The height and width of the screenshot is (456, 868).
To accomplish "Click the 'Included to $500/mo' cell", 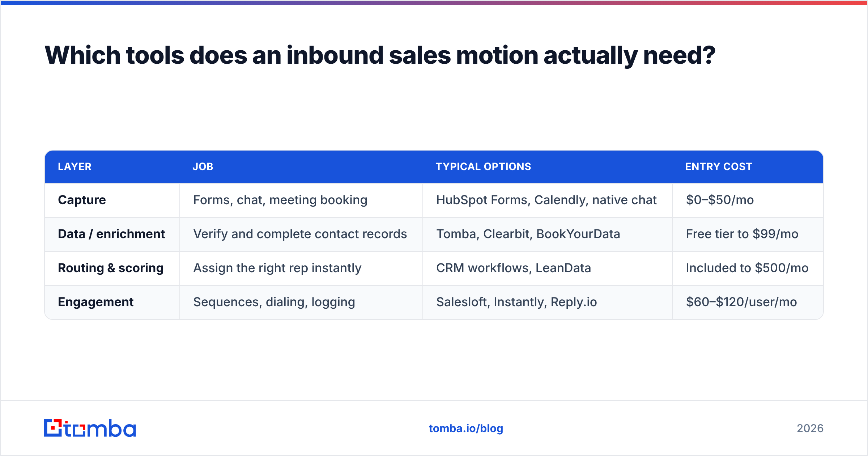I will point(747,268).
